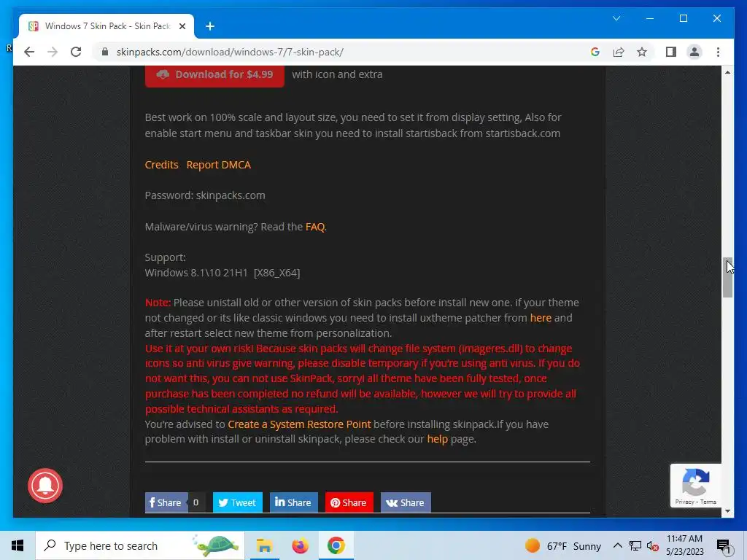This screenshot has height=560, width=747.
Task: Open weather widget 67°F Sunny
Action: (x=562, y=545)
